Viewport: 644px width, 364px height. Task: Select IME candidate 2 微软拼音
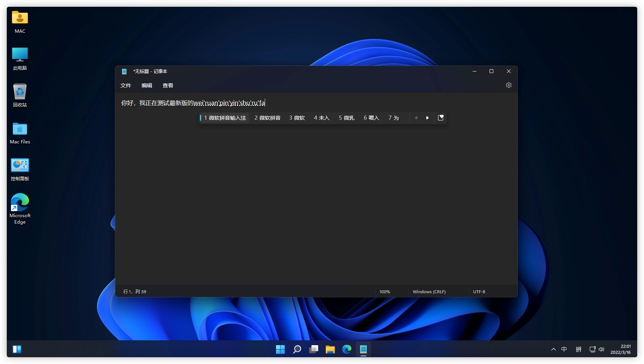coord(267,118)
